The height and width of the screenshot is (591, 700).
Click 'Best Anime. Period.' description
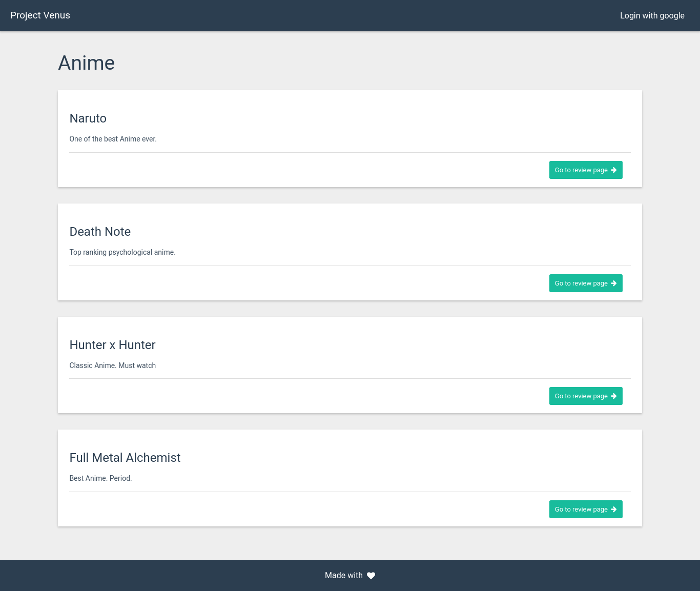101,478
